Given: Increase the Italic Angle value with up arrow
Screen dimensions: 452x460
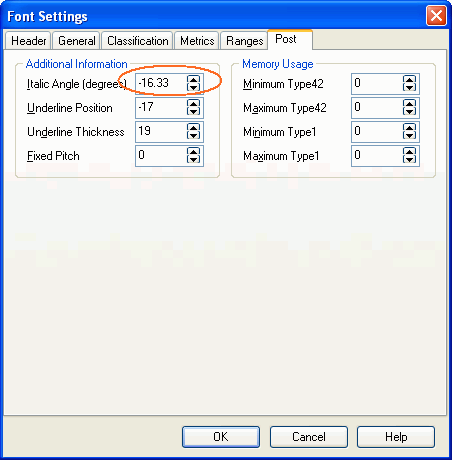Looking at the screenshot, I should (x=193, y=79).
